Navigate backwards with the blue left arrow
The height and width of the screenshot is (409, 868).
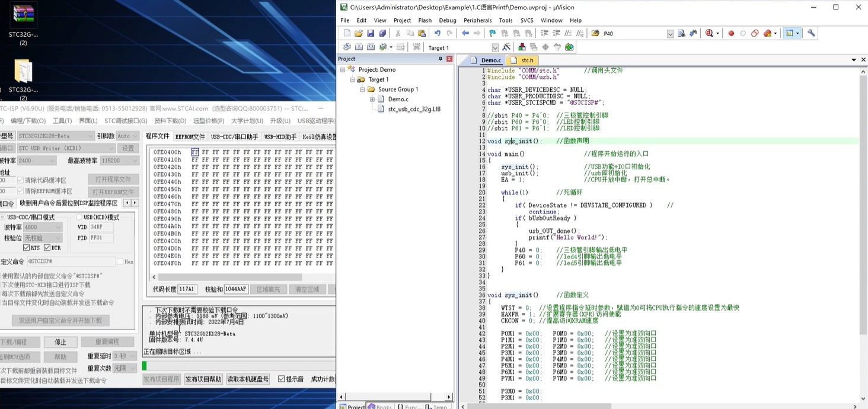click(465, 33)
